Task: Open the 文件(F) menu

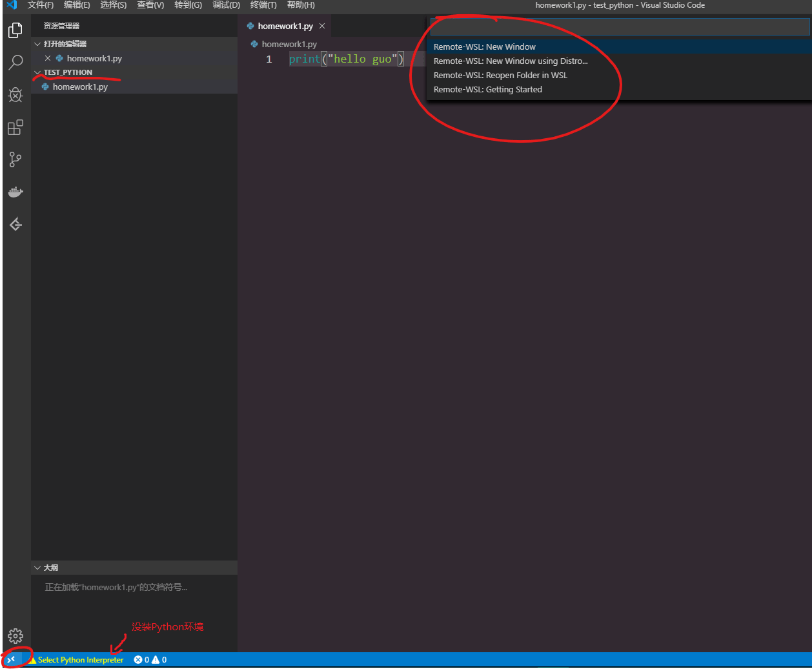Action: tap(41, 5)
